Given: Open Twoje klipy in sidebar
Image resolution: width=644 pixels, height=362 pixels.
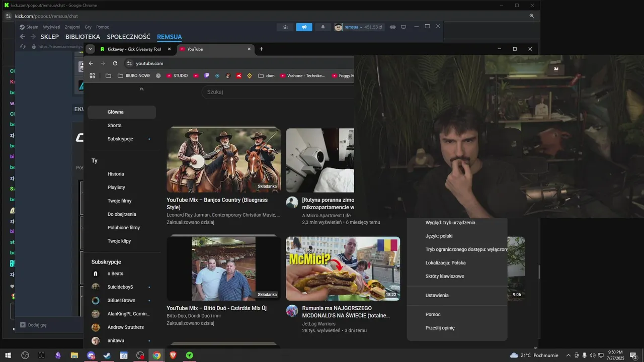Looking at the screenshot, I should pos(122,241).
